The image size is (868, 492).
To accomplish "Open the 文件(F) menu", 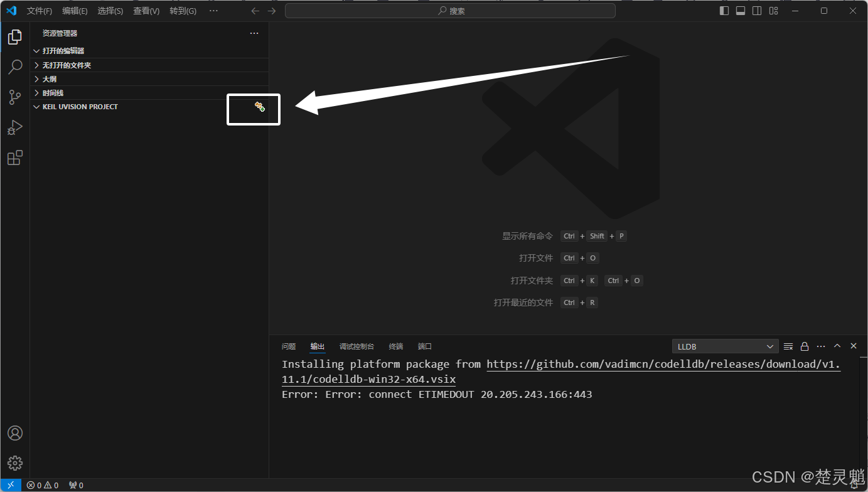I will coord(40,11).
